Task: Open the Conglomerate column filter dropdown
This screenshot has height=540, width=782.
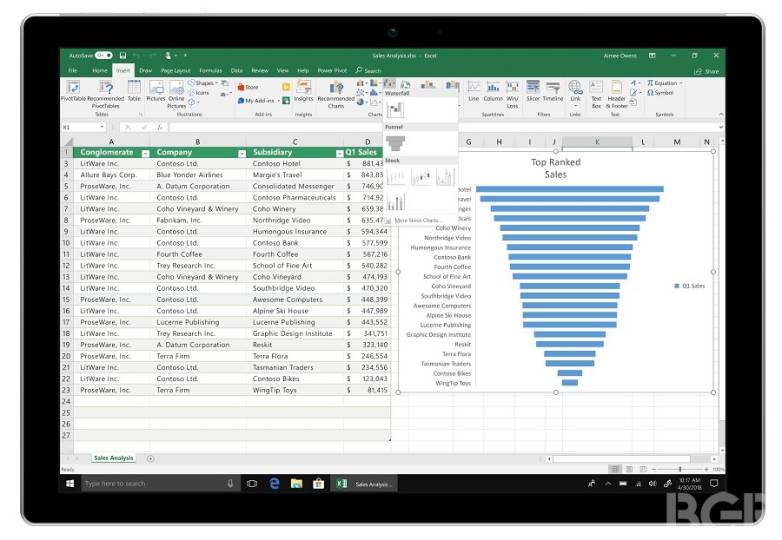Action: click(145, 153)
